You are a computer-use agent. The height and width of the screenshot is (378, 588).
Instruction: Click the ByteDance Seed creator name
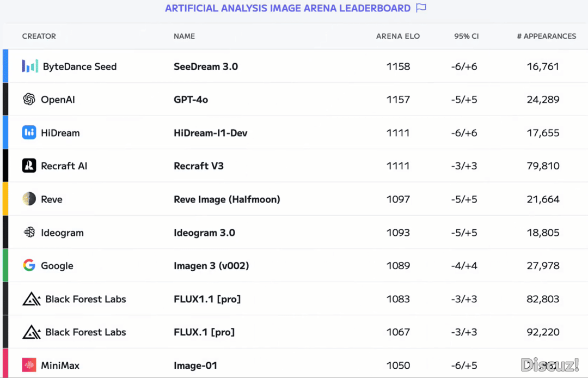pyautogui.click(x=80, y=66)
